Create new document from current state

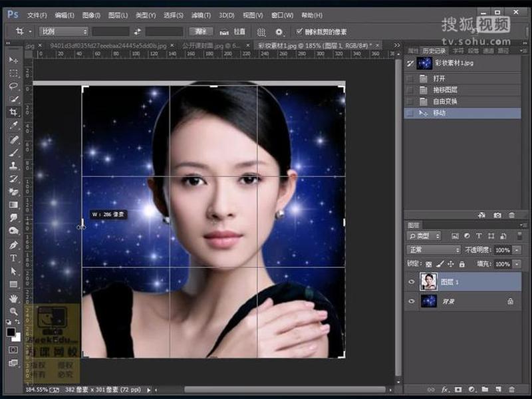[481, 215]
